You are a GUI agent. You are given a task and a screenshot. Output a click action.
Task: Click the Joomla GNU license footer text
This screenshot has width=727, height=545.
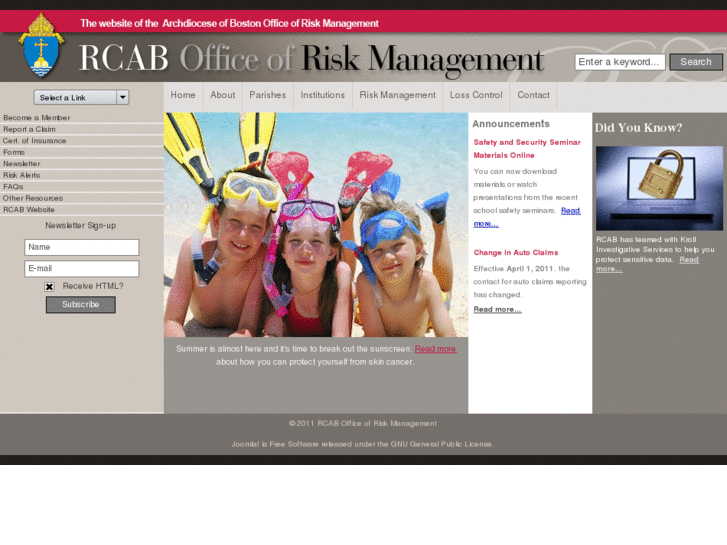pyautogui.click(x=363, y=444)
